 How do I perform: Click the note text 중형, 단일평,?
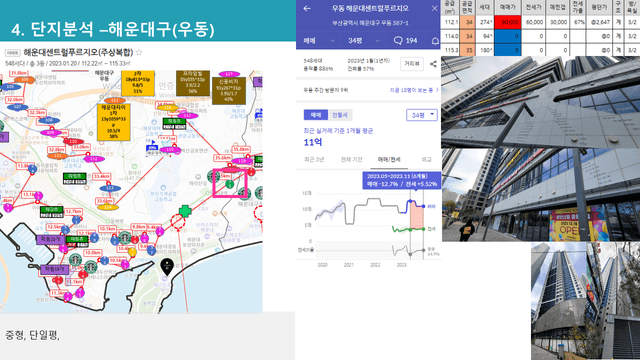pyautogui.click(x=32, y=336)
